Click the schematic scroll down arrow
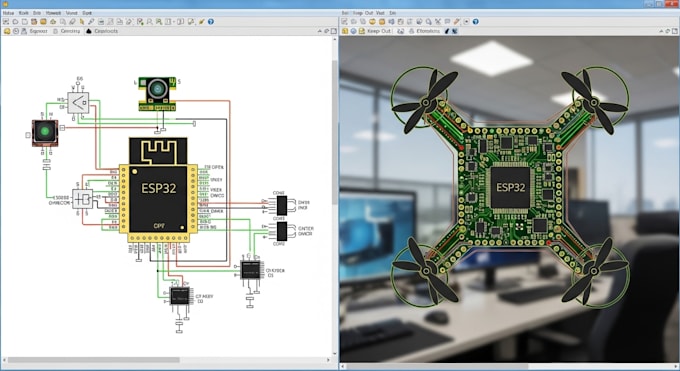 pyautogui.click(x=334, y=354)
